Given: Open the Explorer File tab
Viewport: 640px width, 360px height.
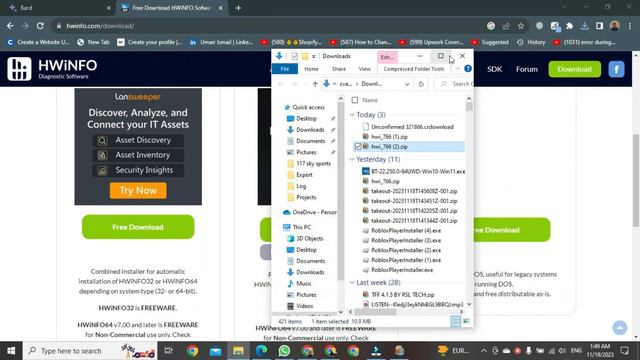Looking at the screenshot, I should (285, 69).
